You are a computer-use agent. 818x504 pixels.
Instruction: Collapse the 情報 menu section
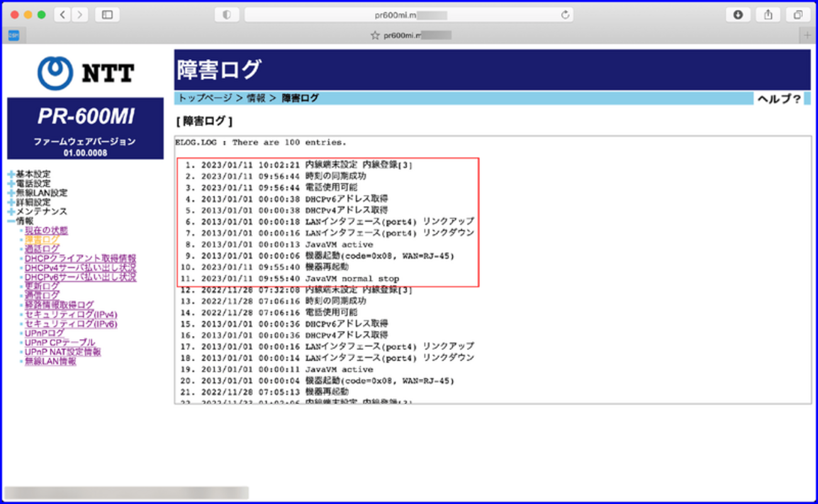(21, 221)
